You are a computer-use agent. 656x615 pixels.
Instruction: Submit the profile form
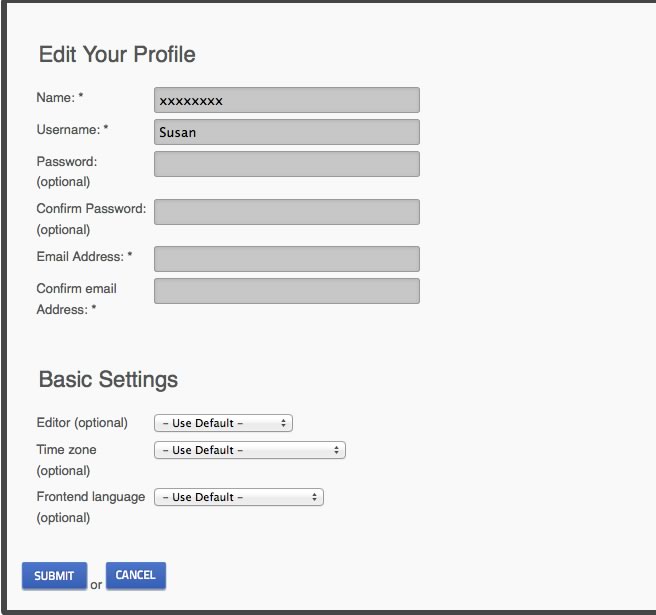(54, 576)
